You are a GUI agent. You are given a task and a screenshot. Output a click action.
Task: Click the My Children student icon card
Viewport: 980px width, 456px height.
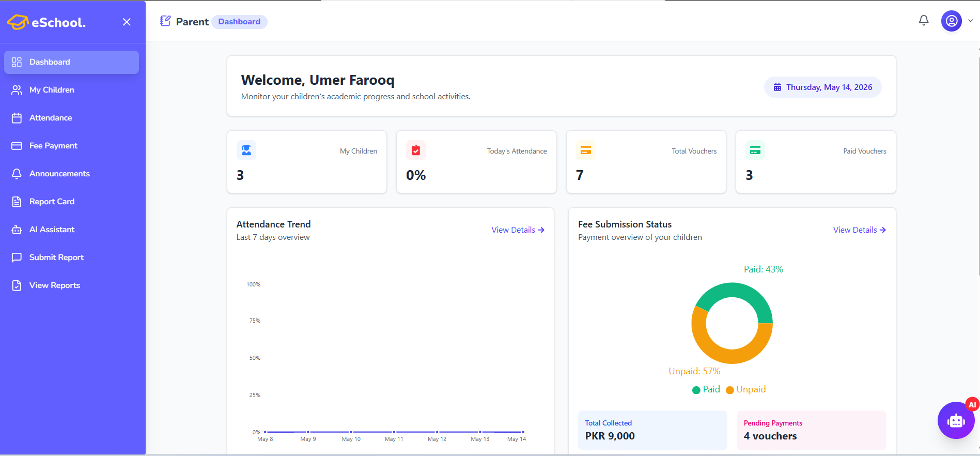pyautogui.click(x=246, y=150)
